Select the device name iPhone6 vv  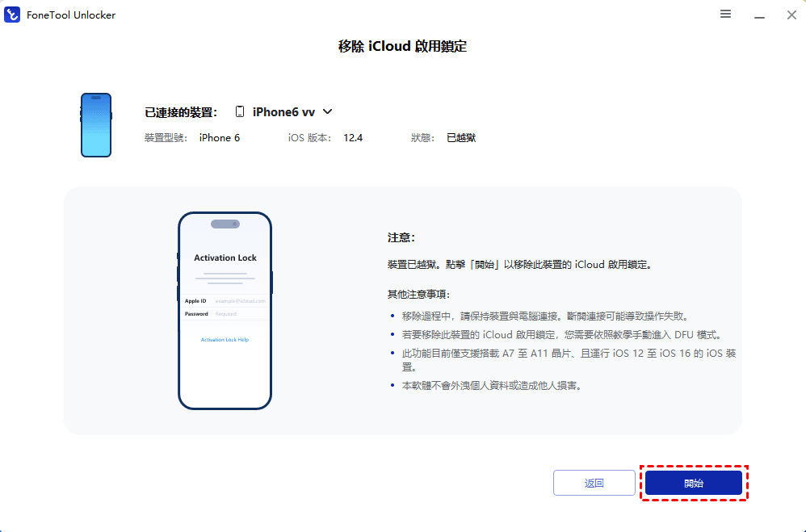point(283,112)
